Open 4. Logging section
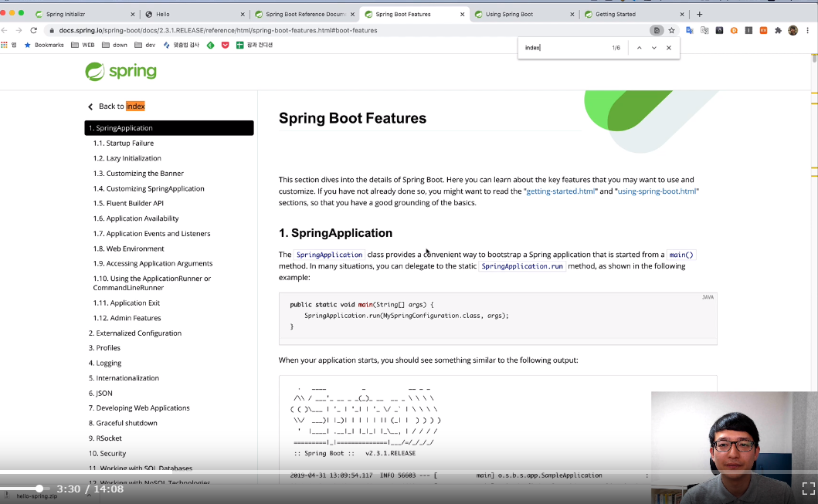Screen dimensions: 818x504 coord(105,363)
